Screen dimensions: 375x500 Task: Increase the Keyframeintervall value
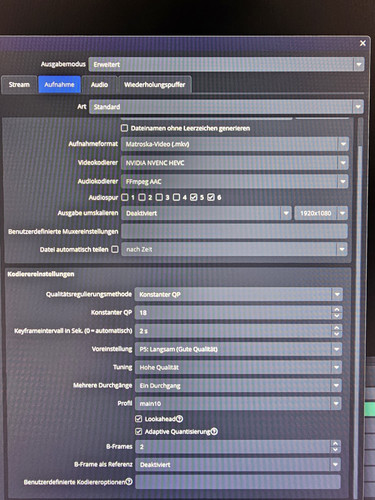point(337,328)
